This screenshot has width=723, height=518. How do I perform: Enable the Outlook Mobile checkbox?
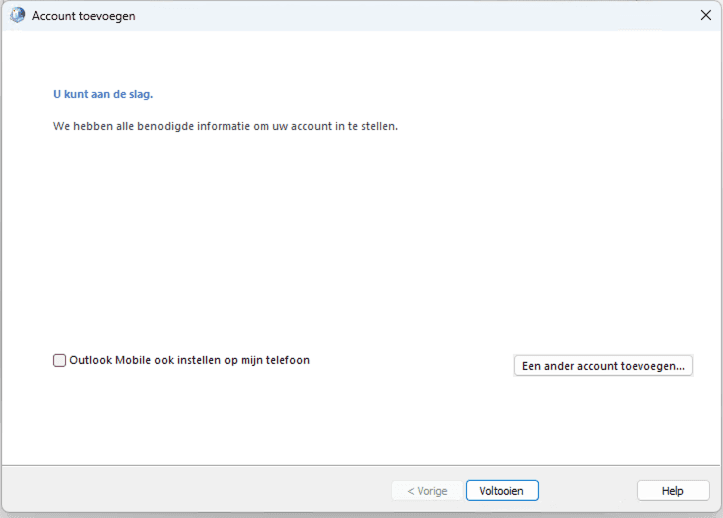59,360
